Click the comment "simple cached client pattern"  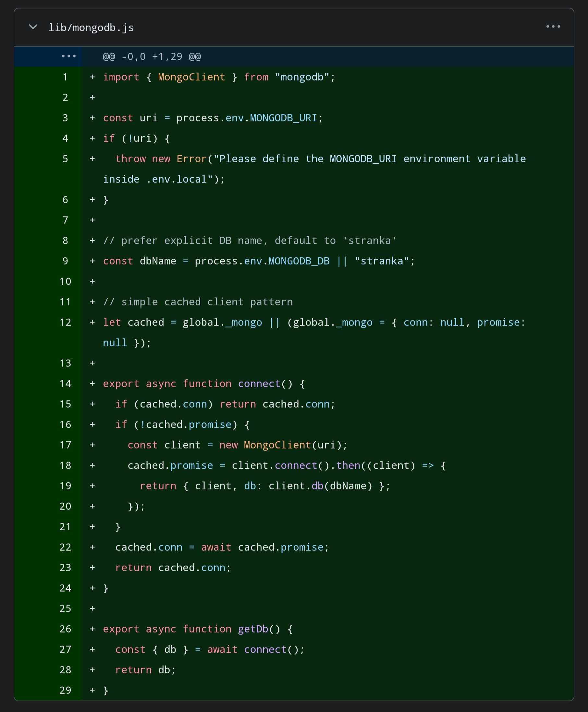pyautogui.click(x=207, y=302)
